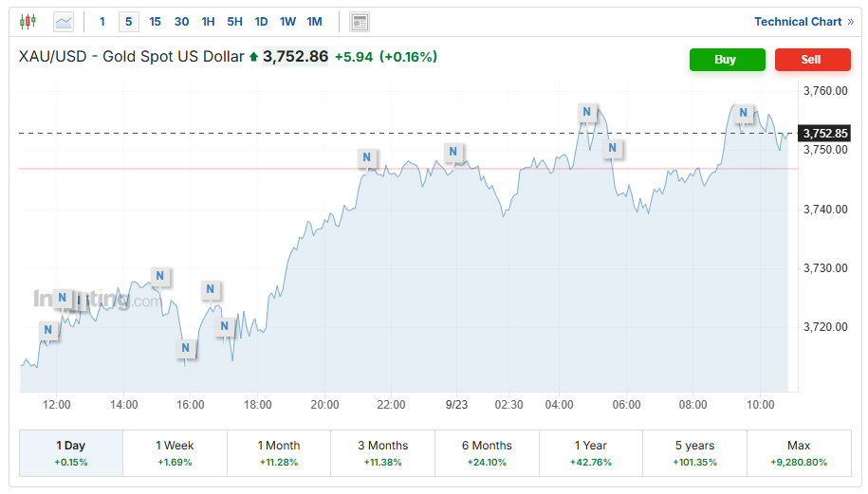Switch to candlestick chart type icon

[x=28, y=21]
